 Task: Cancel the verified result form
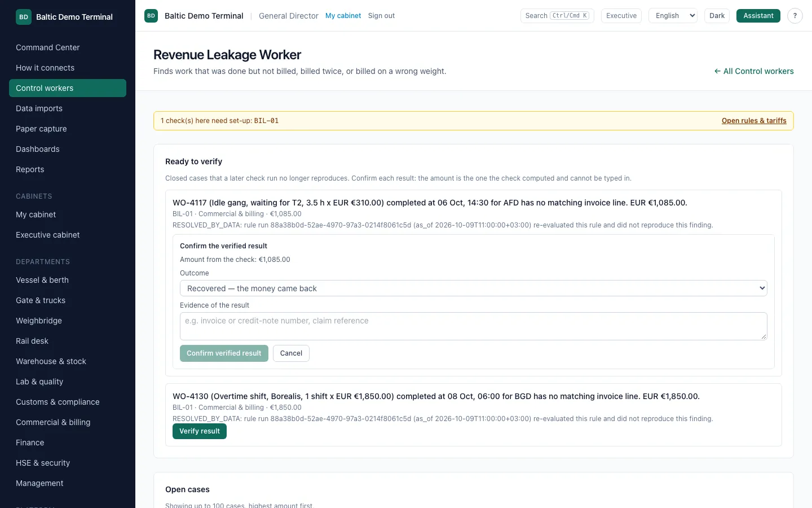pyautogui.click(x=291, y=353)
